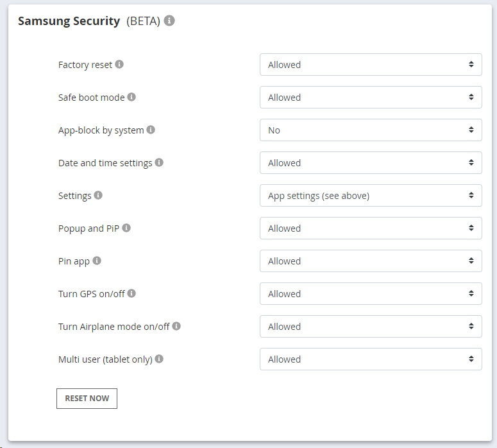Open the Multi user (tablet only) dropdown
The width and height of the screenshot is (497, 448).
[x=371, y=359]
